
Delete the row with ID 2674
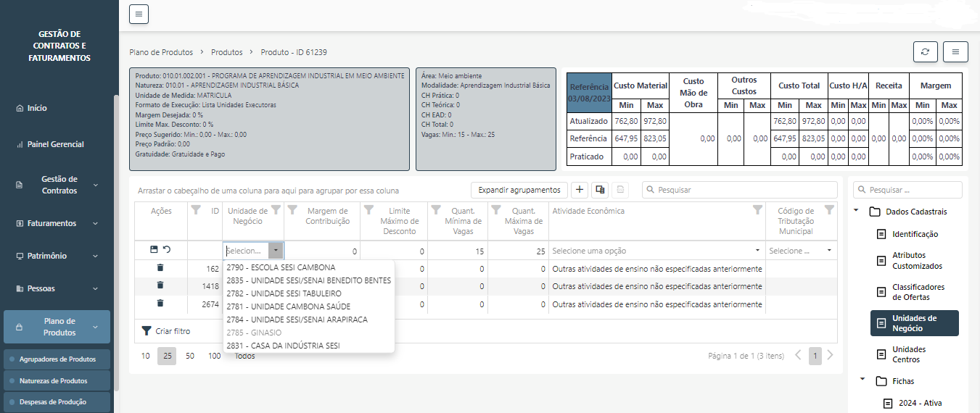point(160,304)
